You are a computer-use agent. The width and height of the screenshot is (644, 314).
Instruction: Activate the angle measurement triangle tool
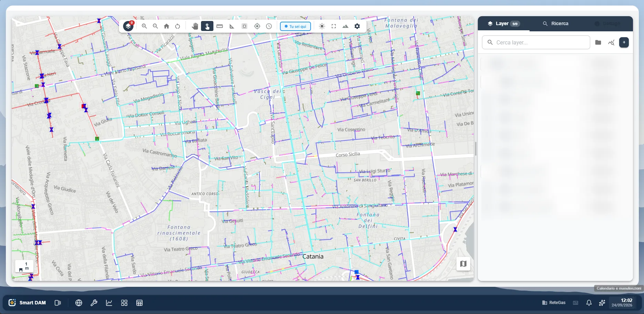(232, 26)
